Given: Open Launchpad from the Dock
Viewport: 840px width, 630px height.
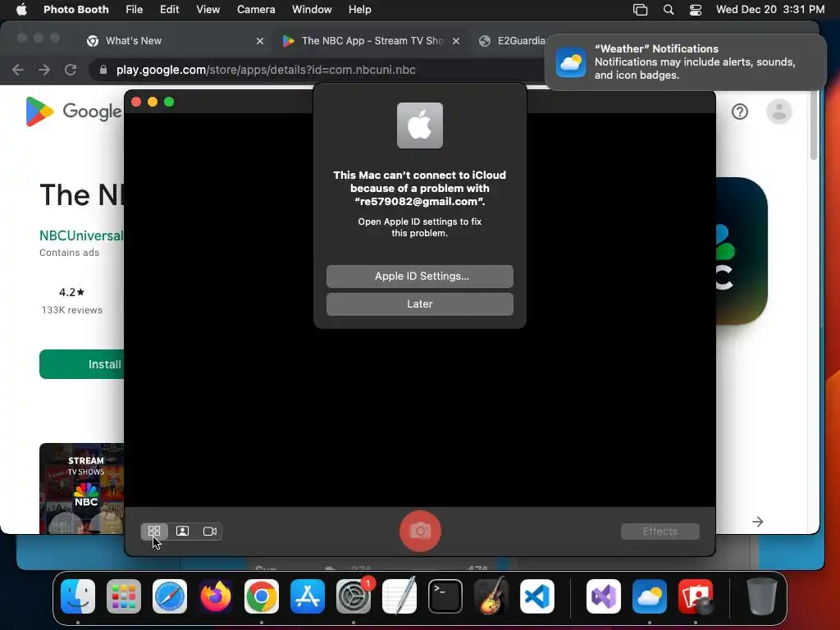Looking at the screenshot, I should pyautogui.click(x=124, y=596).
